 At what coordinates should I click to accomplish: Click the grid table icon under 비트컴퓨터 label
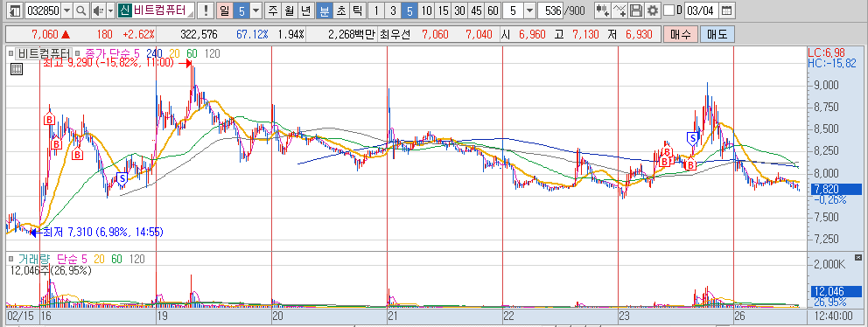click(x=16, y=69)
